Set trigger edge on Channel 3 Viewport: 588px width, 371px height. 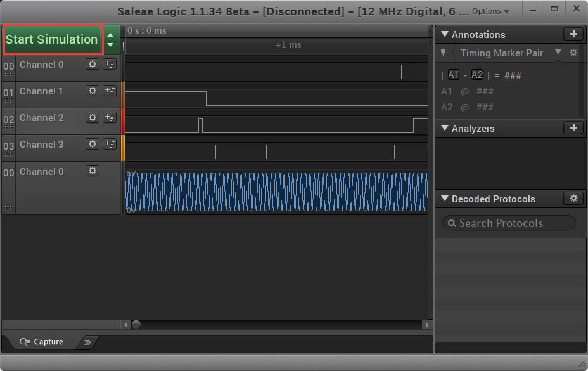110,144
